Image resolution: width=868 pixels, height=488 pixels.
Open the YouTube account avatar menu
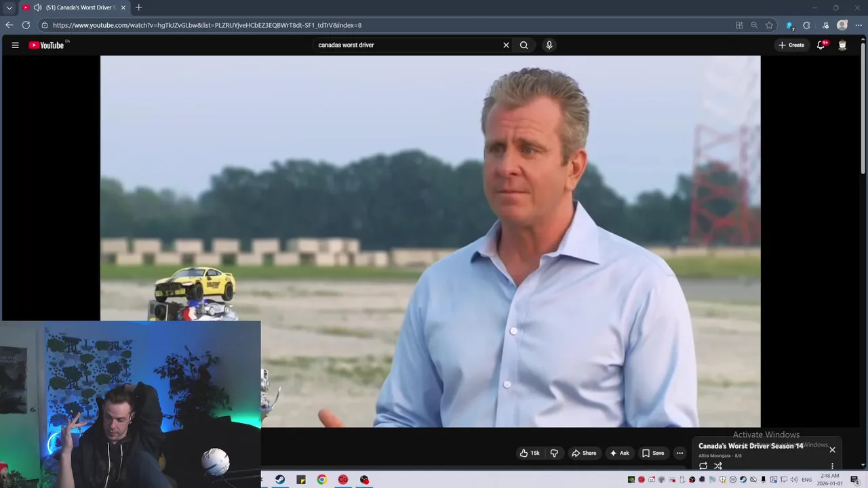[x=842, y=45]
